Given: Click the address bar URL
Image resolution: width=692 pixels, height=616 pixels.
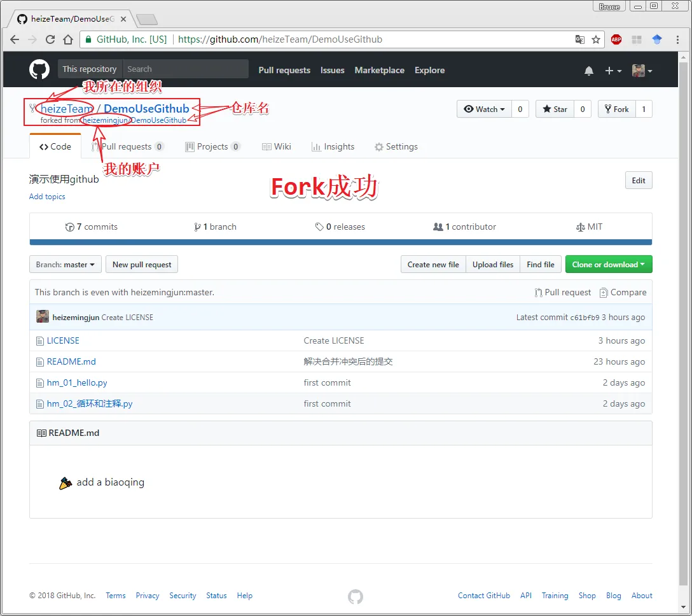Looking at the screenshot, I should click(280, 39).
